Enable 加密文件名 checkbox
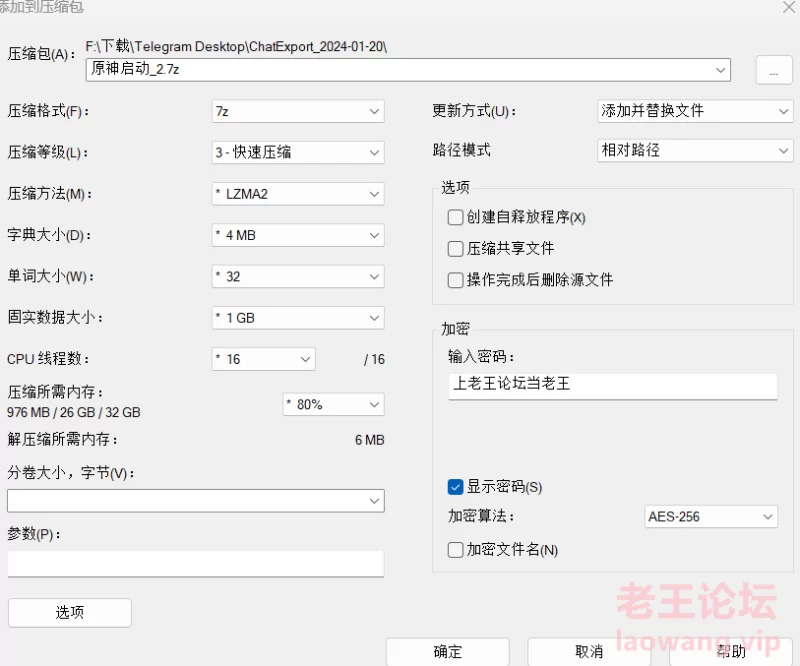Viewport: 800px width, 666px height. coord(455,550)
